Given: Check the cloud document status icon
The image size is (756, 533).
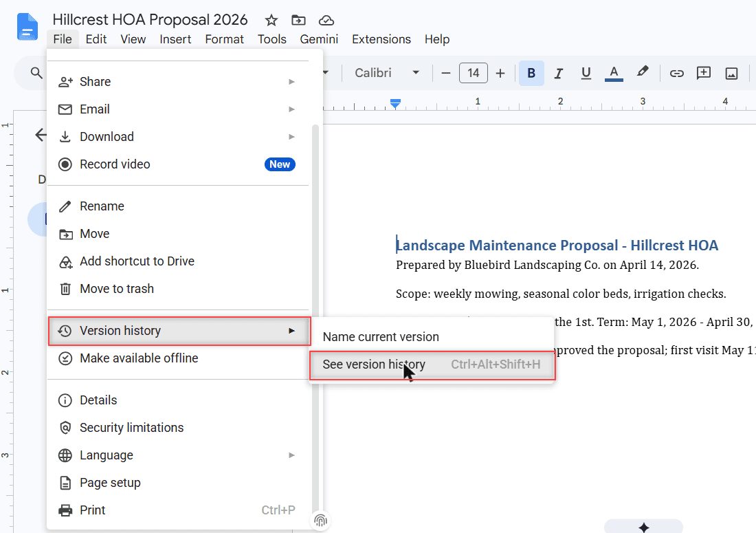Looking at the screenshot, I should 326,20.
